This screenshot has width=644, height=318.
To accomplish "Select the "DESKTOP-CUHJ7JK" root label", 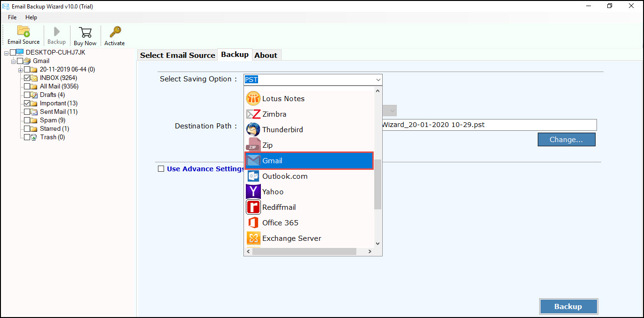I will pyautogui.click(x=55, y=52).
